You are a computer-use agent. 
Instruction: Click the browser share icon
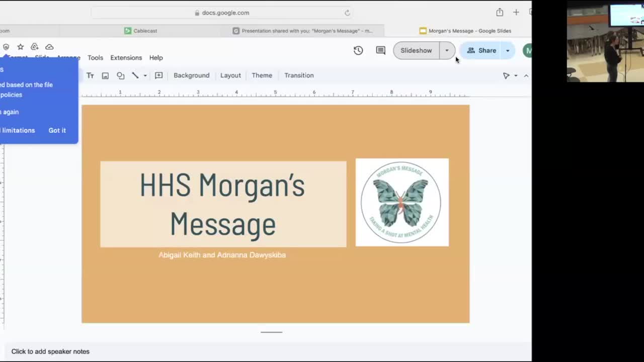pyautogui.click(x=500, y=13)
